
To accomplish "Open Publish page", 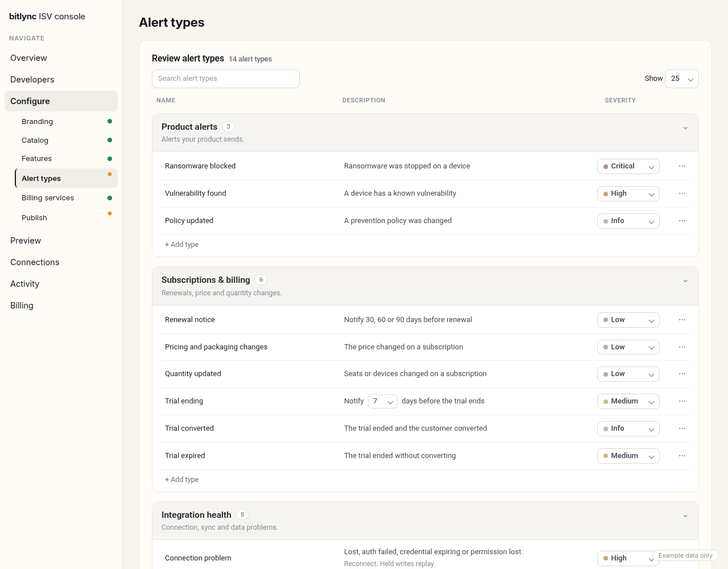I will [66, 218].
